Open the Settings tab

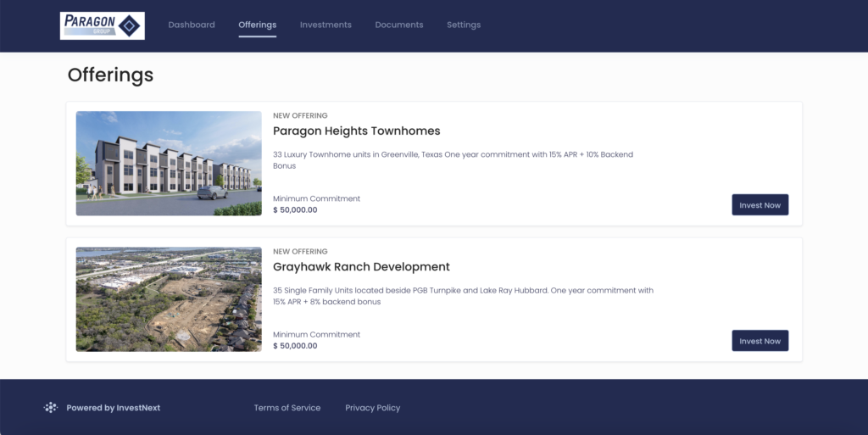coord(464,25)
